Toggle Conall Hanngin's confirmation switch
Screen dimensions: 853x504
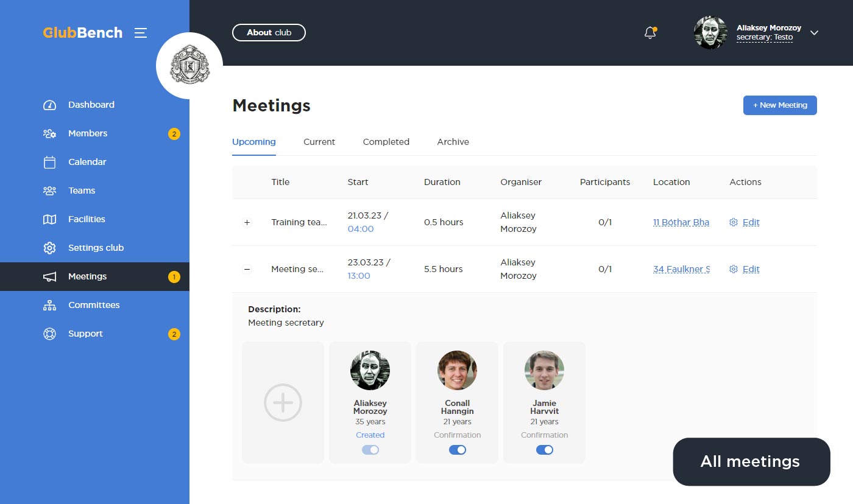click(457, 450)
